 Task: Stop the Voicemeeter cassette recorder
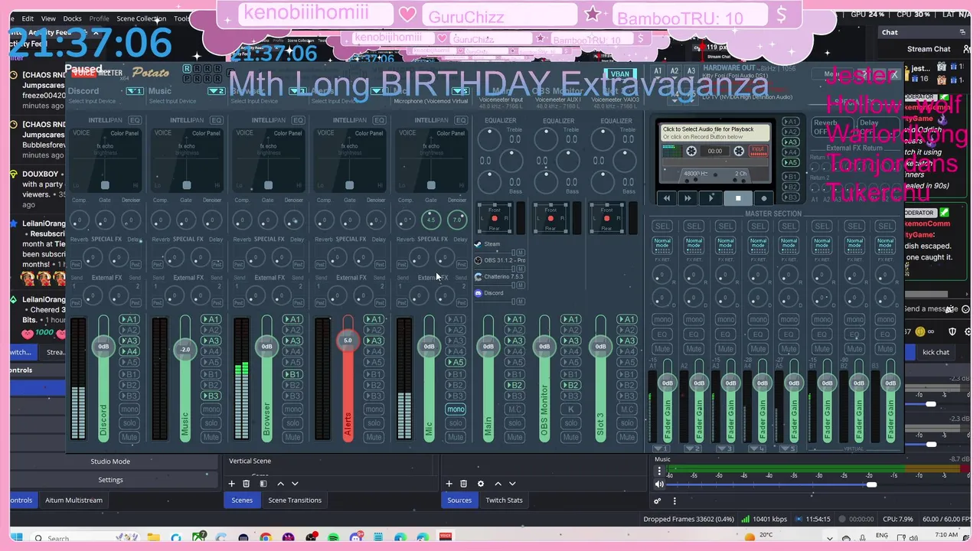[738, 198]
